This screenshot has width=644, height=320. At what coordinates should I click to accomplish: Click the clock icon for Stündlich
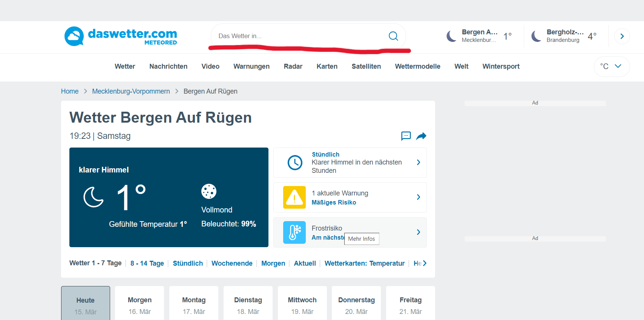point(295,163)
